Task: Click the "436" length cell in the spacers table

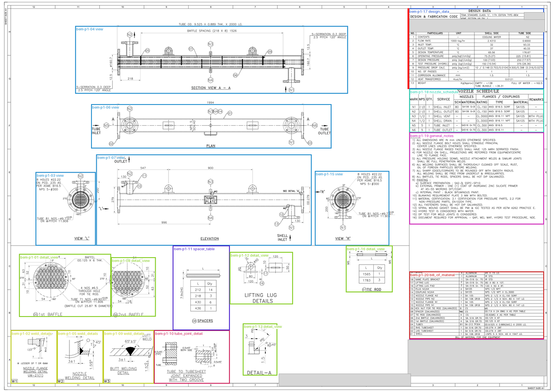Action: coord(198,308)
